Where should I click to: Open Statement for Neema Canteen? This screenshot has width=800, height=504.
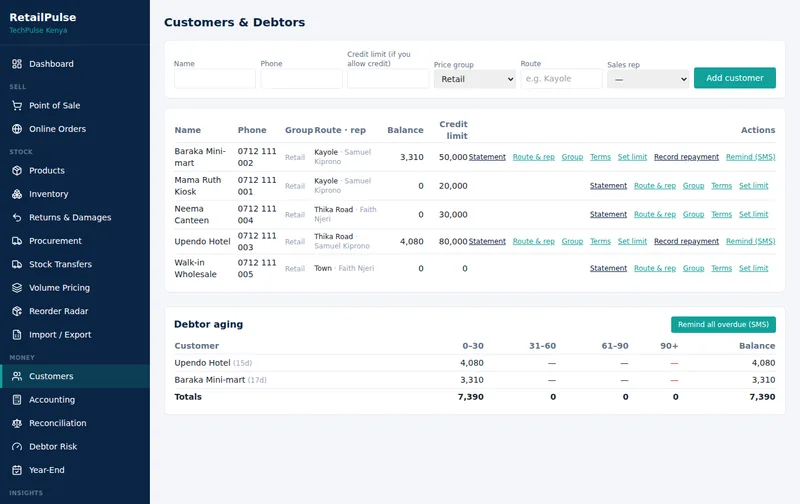608,214
